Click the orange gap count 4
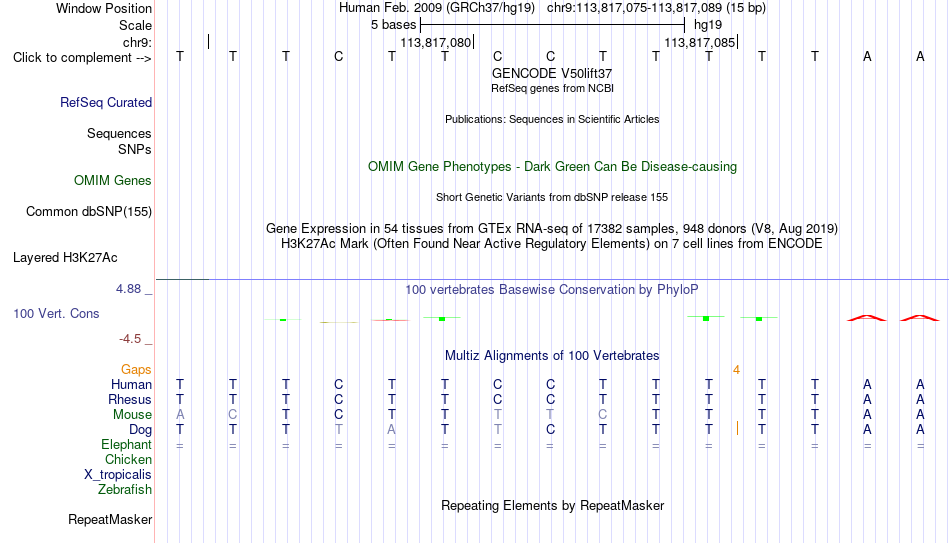 [x=736, y=370]
